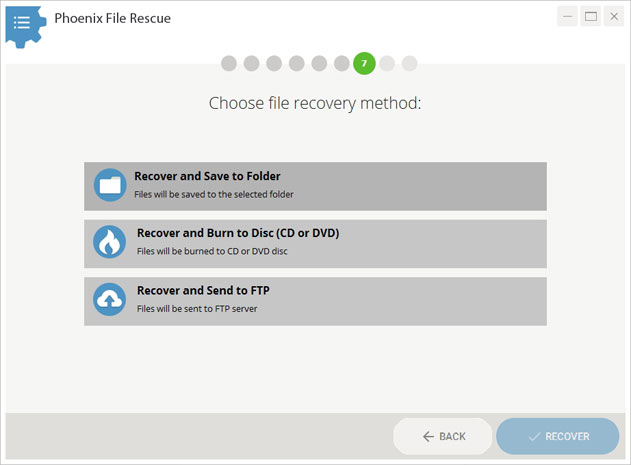The width and height of the screenshot is (631, 465).
Task: Click the last wizard step dot
Action: (410, 63)
